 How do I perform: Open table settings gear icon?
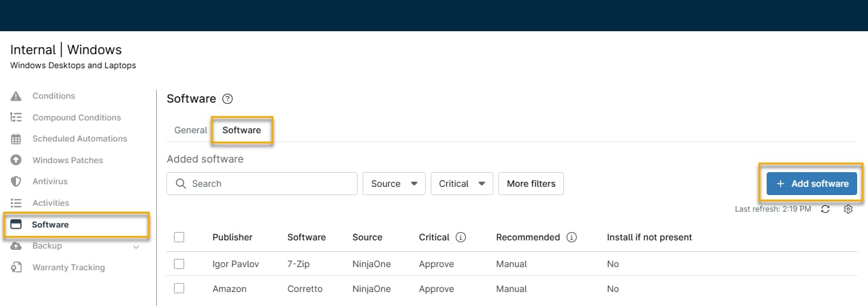point(848,209)
